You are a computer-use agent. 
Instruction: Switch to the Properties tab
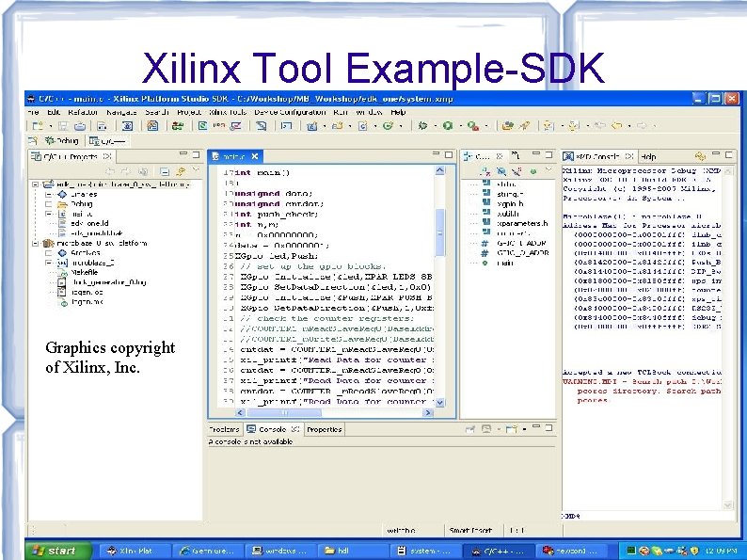(x=324, y=429)
